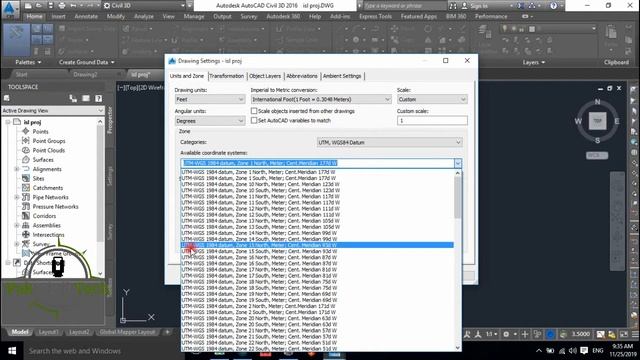Select Zone 1 South, Cent. Meridian 177d W
The height and width of the screenshot is (360, 640).
click(x=317, y=178)
